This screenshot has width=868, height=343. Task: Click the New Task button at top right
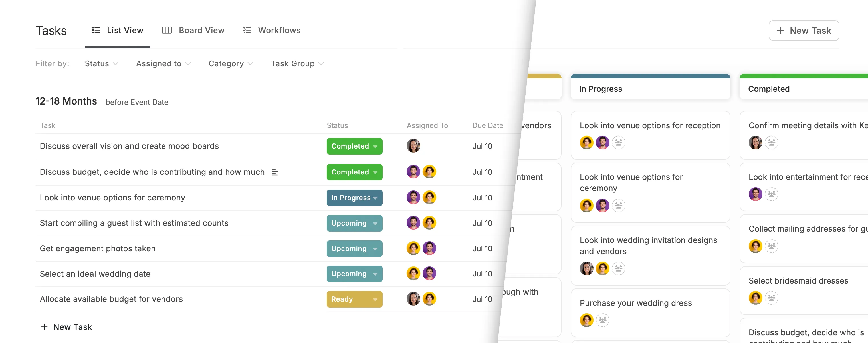804,31
